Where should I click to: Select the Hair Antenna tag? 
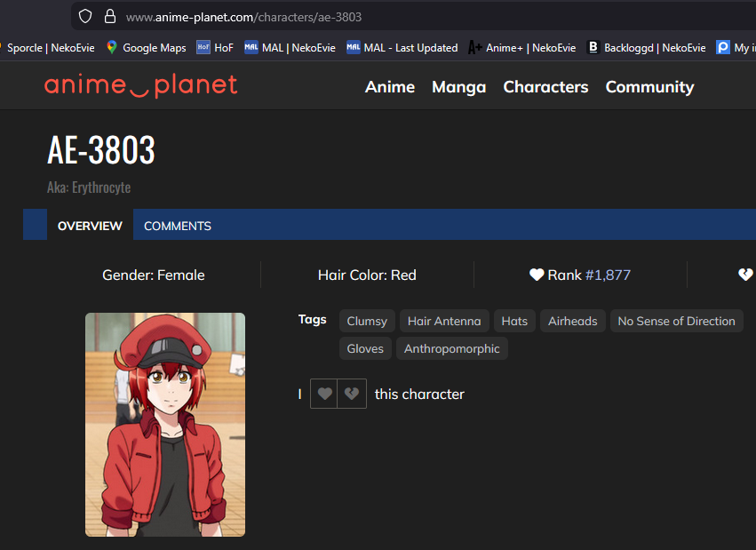pos(444,321)
